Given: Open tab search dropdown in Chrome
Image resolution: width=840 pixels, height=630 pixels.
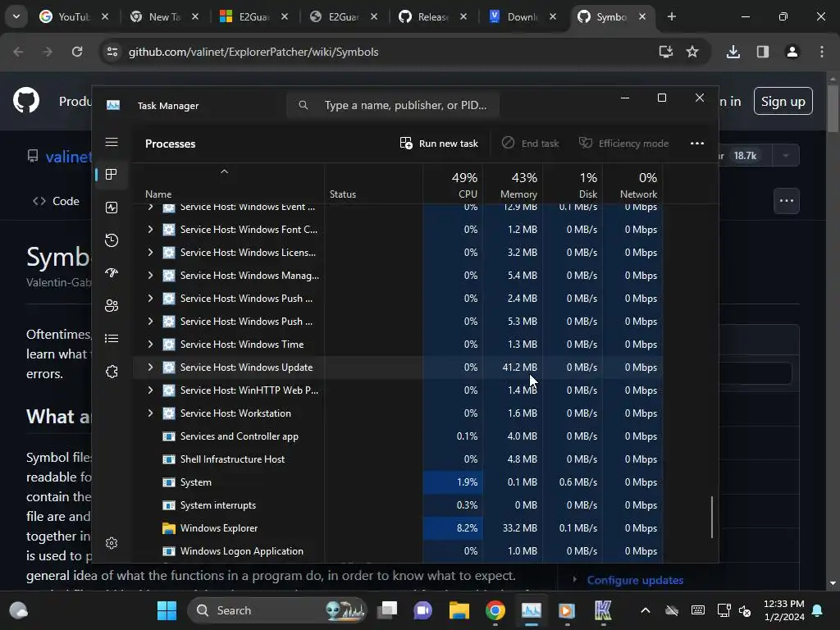Looking at the screenshot, I should 16,16.
